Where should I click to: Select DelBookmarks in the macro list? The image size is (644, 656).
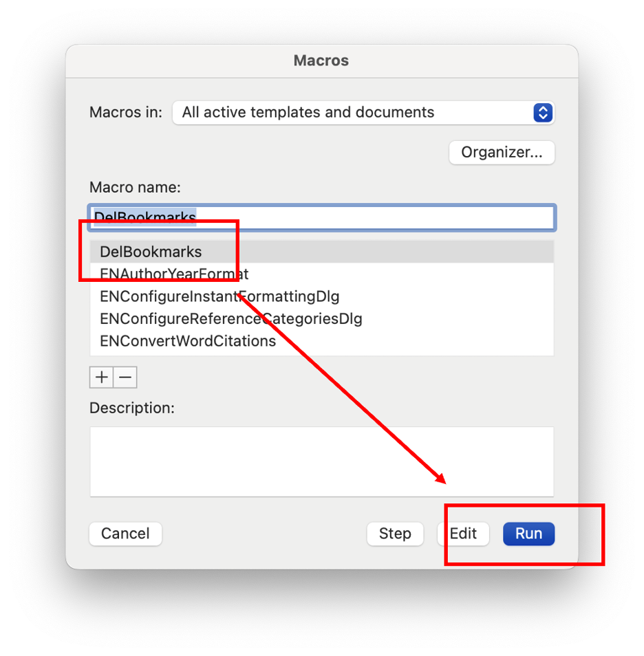[151, 252]
